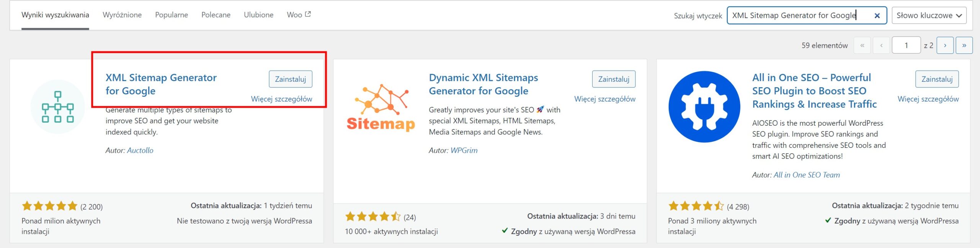Install Dynamic XML Sitemaps Generator plugin
This screenshot has width=980, height=248.
tap(614, 79)
